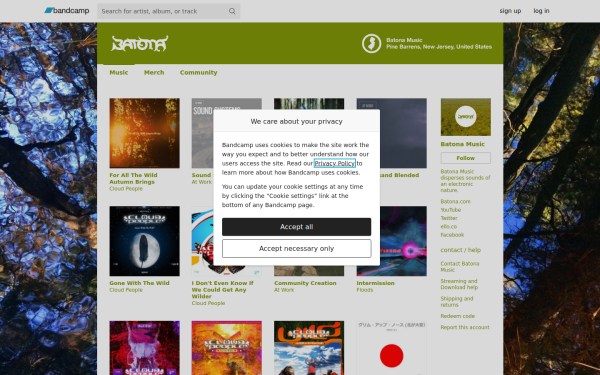The width and height of the screenshot is (600, 375).
Task: Click the search magnifier icon
Action: 232,11
